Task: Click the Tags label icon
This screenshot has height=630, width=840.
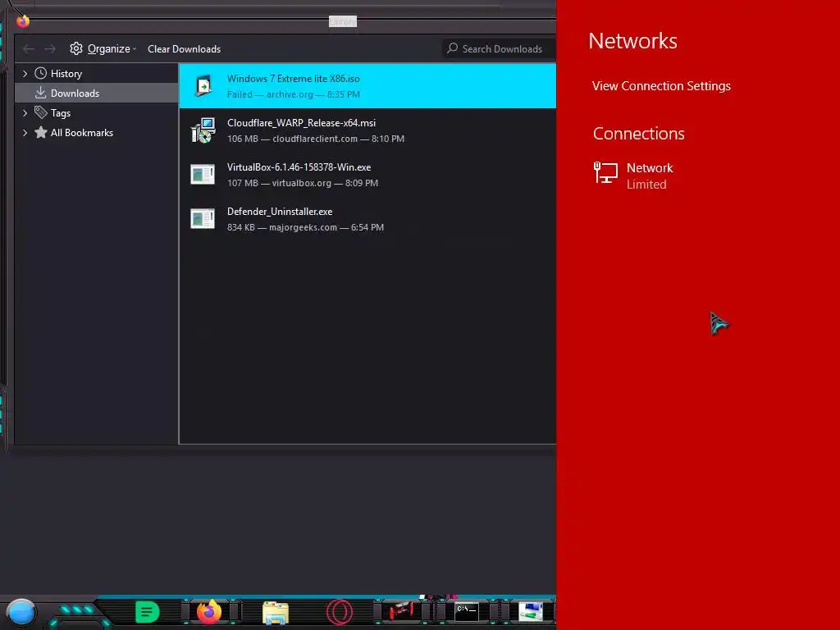Action: 41,112
